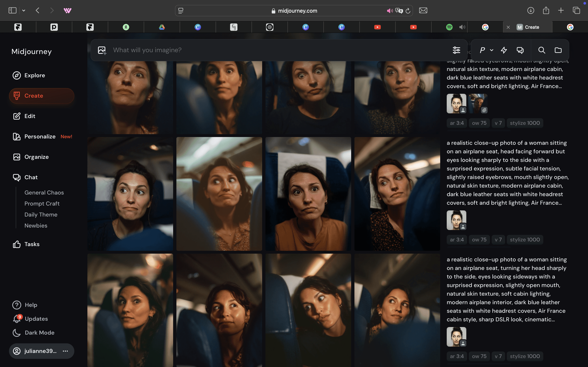588x367 pixels.
Task: Open the search magnifier icon
Action: coord(542,50)
